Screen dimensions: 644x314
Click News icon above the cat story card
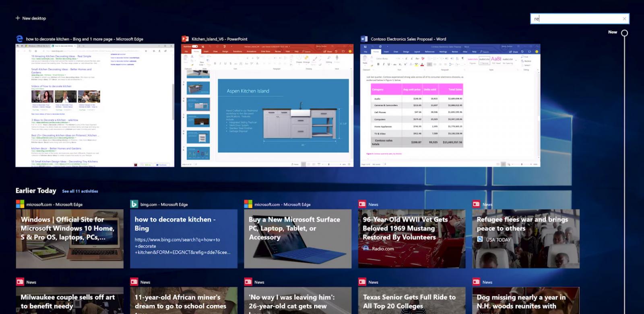pos(248,282)
